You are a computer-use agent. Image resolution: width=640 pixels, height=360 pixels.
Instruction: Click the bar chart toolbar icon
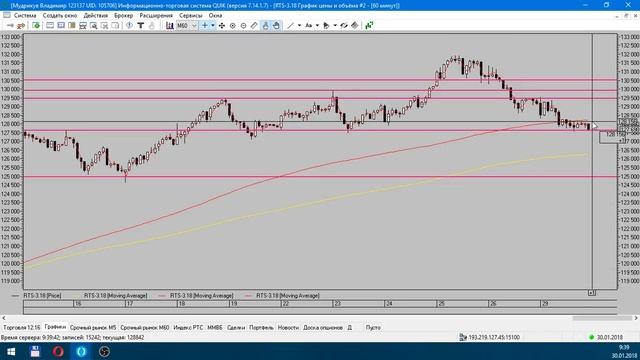pos(169,26)
